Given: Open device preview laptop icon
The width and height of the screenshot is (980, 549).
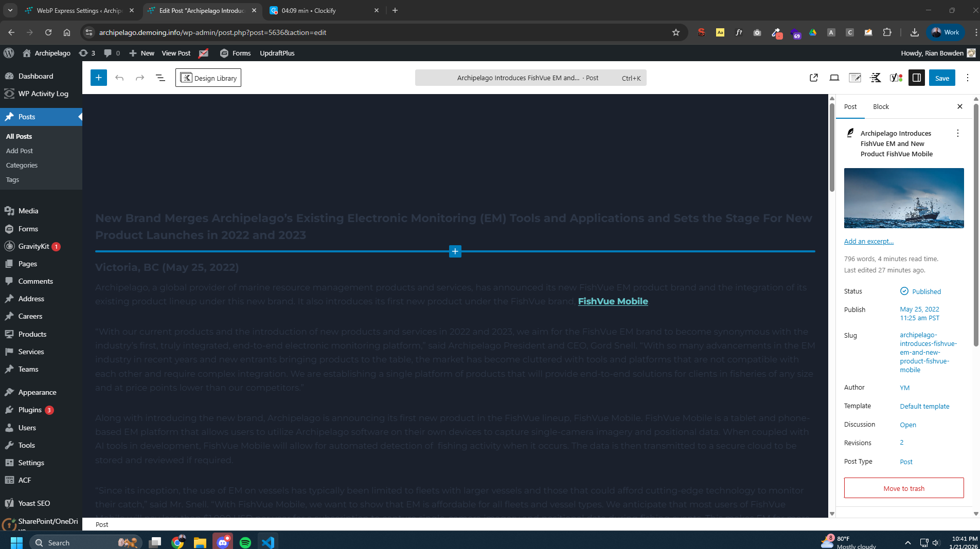Looking at the screenshot, I should point(834,78).
